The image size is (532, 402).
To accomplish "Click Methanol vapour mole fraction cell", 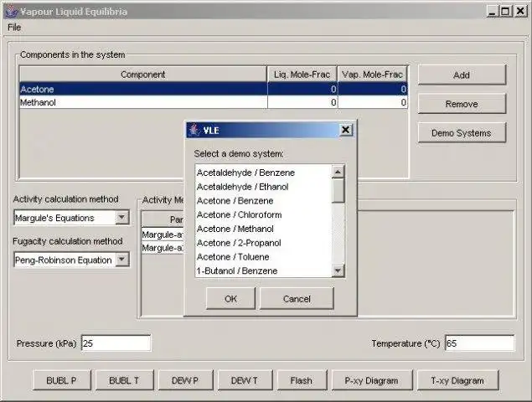I will [373, 102].
